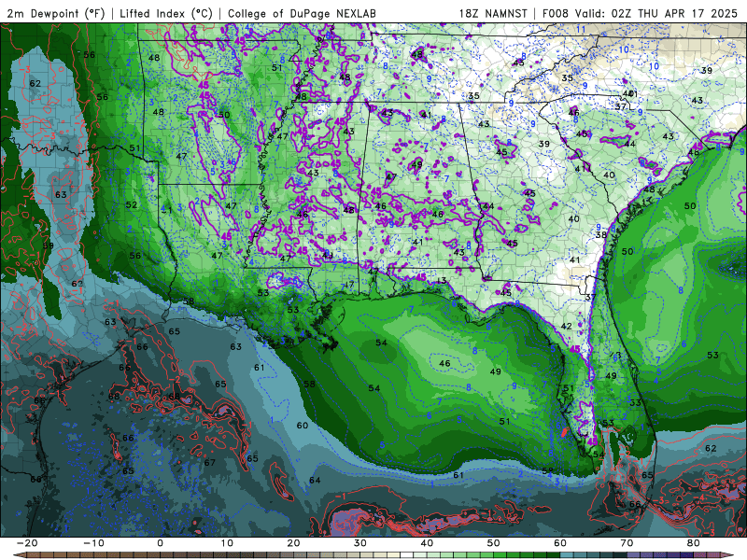This screenshot has width=747, height=560.
Task: Click the 80 label on the color scale
Action: (694, 543)
